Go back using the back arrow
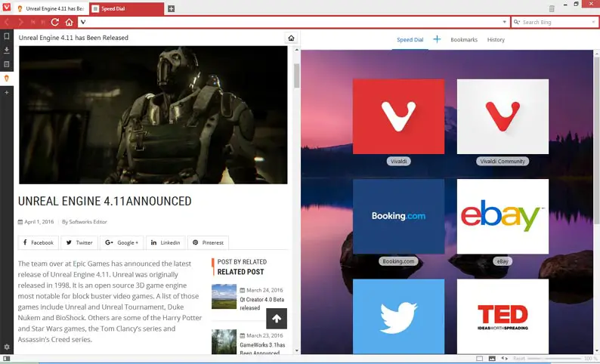The height and width of the screenshot is (364, 600). click(7, 22)
